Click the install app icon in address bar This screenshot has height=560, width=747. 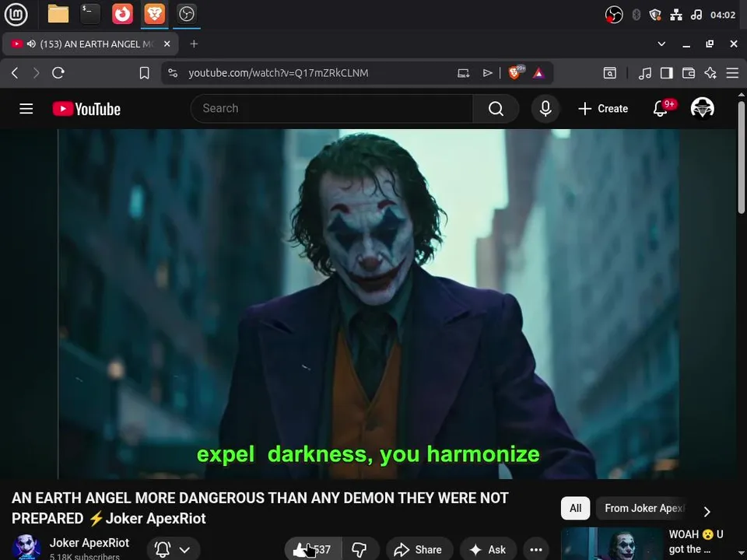(x=464, y=73)
